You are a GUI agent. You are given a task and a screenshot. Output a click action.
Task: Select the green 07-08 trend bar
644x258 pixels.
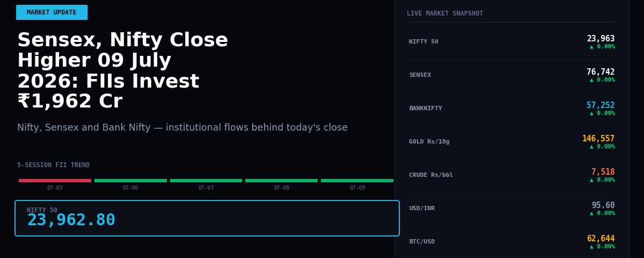[281, 181]
